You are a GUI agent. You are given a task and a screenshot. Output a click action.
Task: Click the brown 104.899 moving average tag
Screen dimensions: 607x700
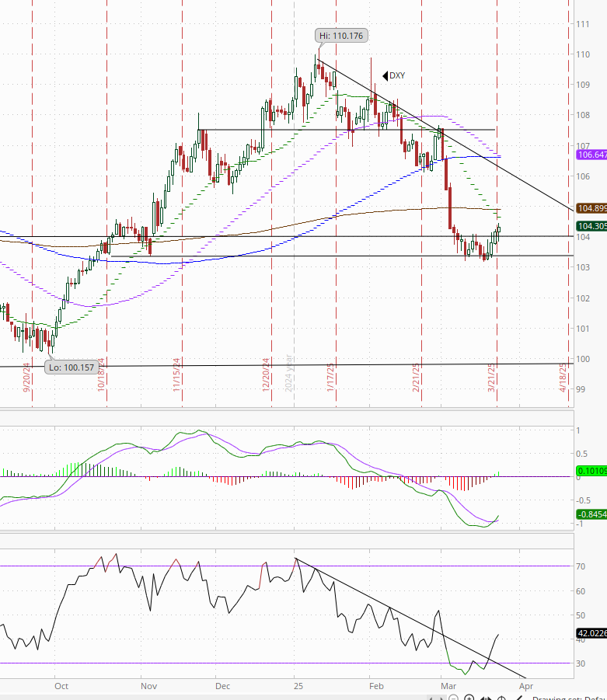tap(591, 208)
